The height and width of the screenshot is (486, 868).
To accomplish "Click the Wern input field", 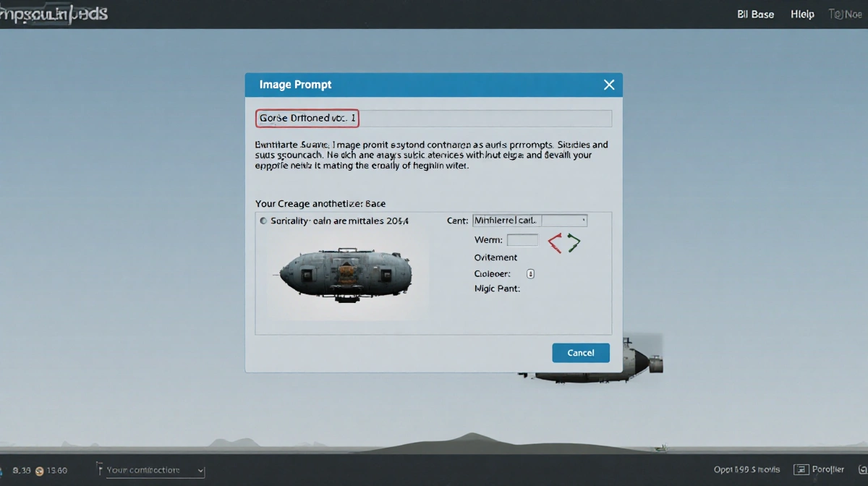I will pos(522,240).
